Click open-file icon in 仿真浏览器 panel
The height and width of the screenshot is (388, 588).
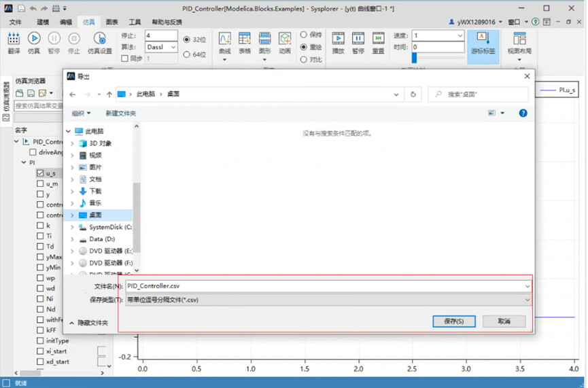20,93
